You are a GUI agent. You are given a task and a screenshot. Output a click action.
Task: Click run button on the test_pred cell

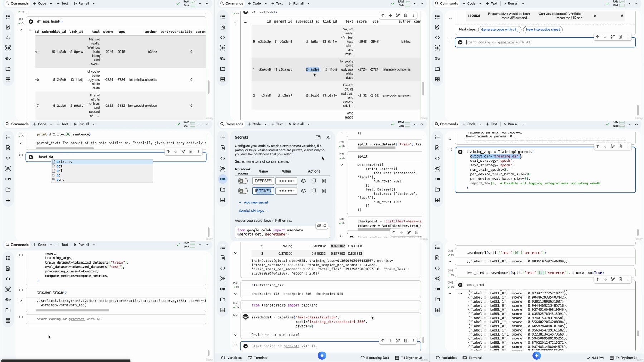click(460, 285)
